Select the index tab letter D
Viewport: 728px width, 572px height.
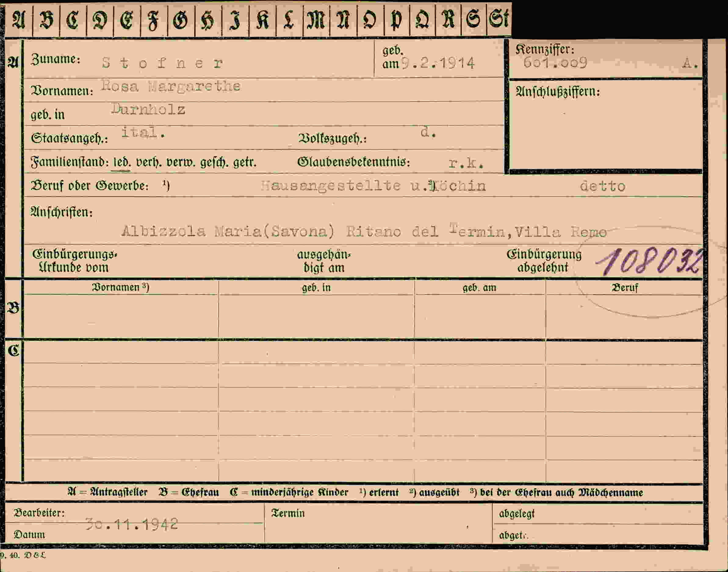point(100,20)
